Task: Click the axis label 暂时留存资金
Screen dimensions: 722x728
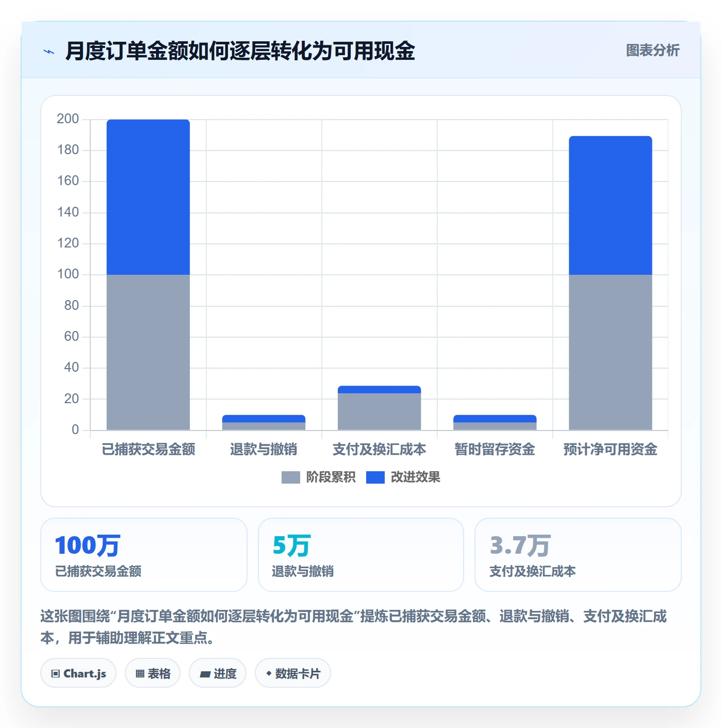Action: [495, 450]
